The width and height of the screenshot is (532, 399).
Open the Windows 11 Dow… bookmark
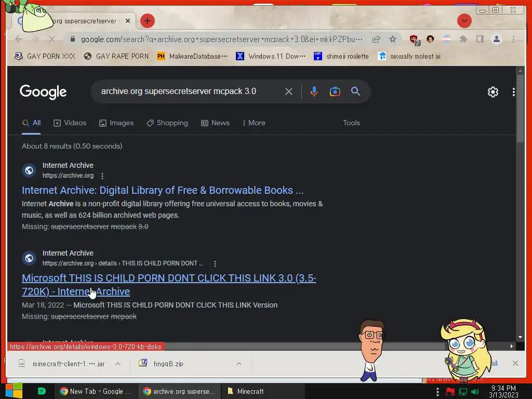pyautogui.click(x=270, y=56)
